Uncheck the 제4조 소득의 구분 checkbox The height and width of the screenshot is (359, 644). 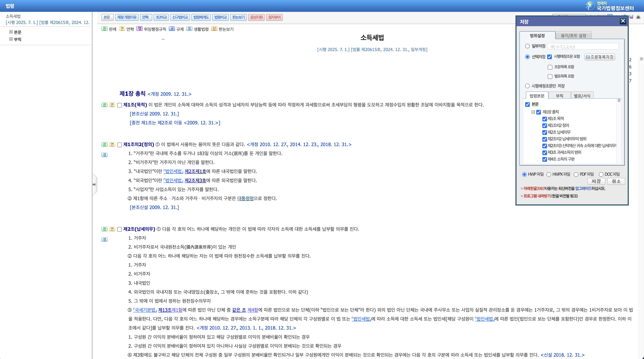tap(544, 159)
